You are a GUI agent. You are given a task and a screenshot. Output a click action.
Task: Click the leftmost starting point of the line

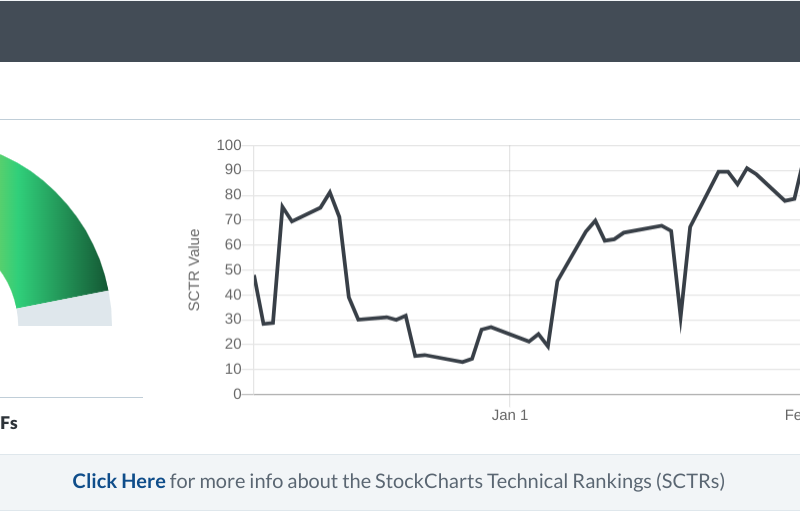pos(255,276)
